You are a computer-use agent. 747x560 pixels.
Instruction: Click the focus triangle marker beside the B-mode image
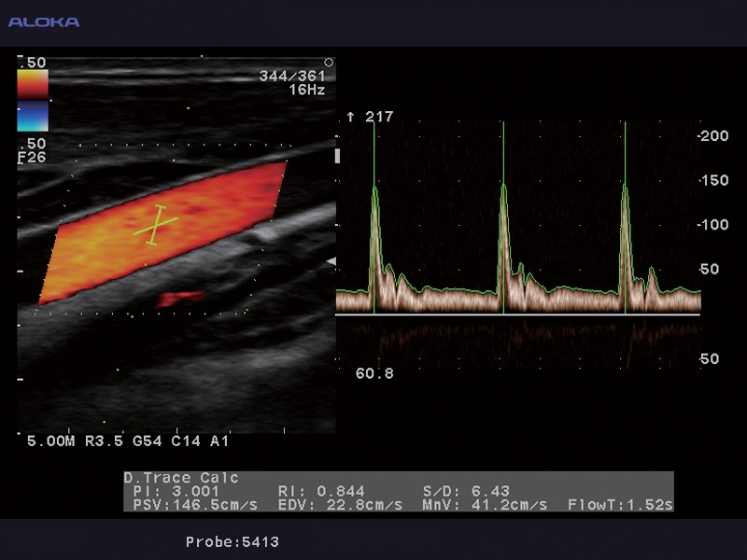pyautogui.click(x=330, y=263)
